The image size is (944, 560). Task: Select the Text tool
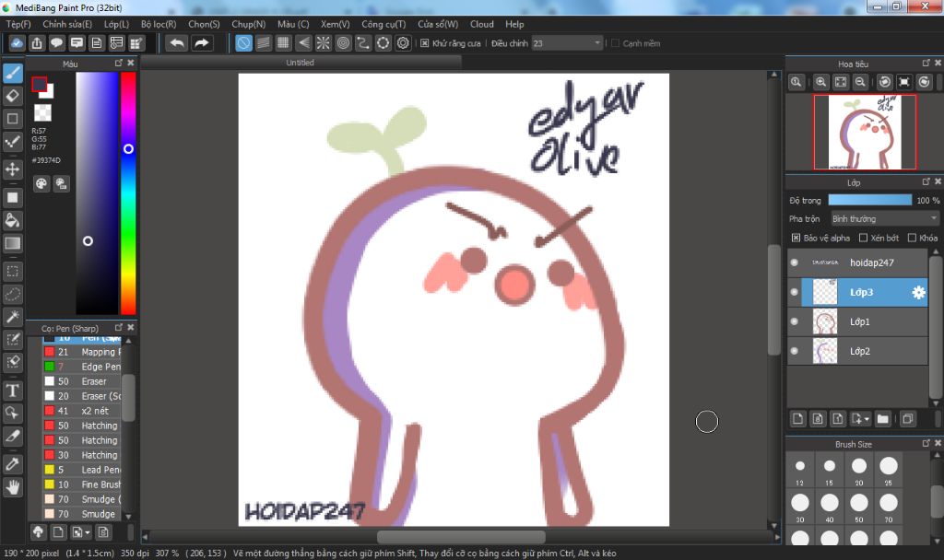(13, 391)
